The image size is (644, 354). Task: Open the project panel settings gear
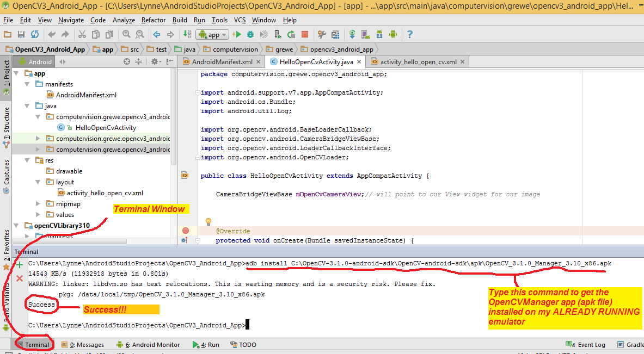(x=154, y=62)
